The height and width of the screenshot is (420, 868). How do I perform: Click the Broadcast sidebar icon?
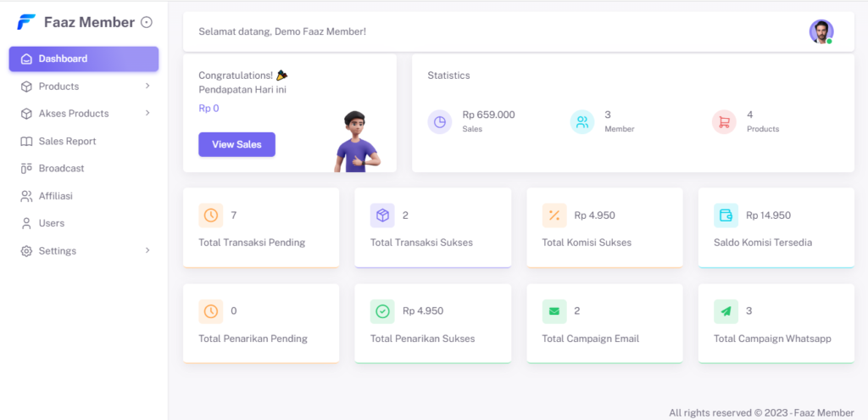26,168
